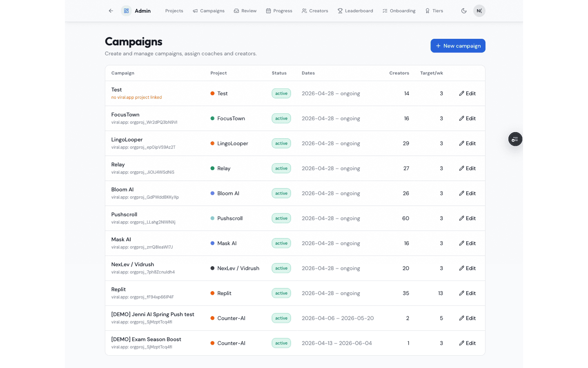
Task: Click the Relay campaign name
Action: (x=118, y=164)
